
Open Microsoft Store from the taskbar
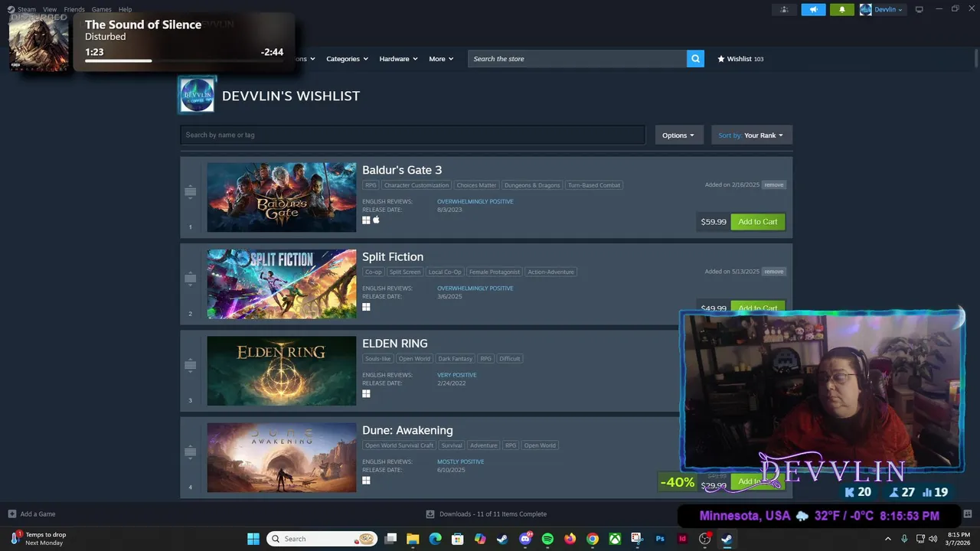click(458, 539)
